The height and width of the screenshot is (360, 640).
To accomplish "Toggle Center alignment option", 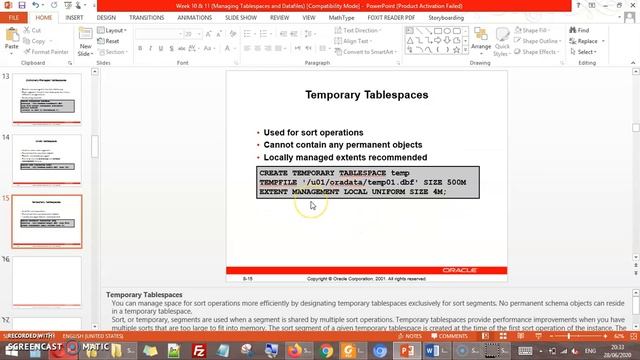I will 258,49.
